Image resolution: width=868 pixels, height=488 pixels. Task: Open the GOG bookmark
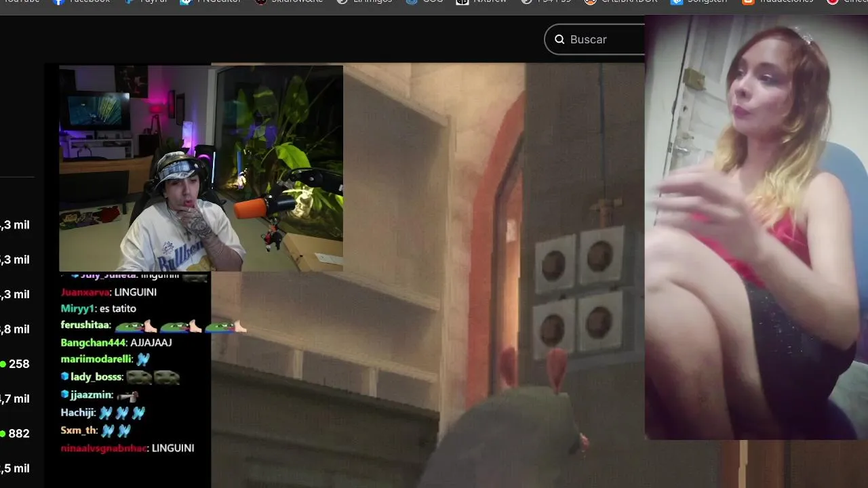click(x=424, y=1)
